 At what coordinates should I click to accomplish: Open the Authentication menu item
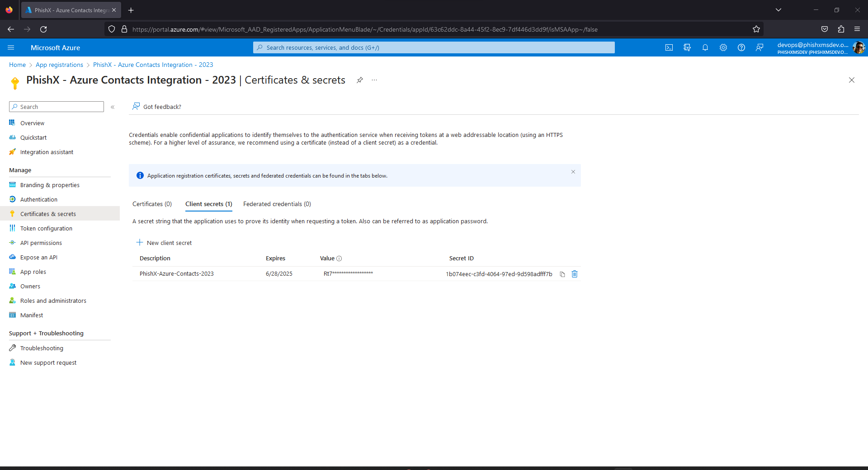[x=39, y=199]
